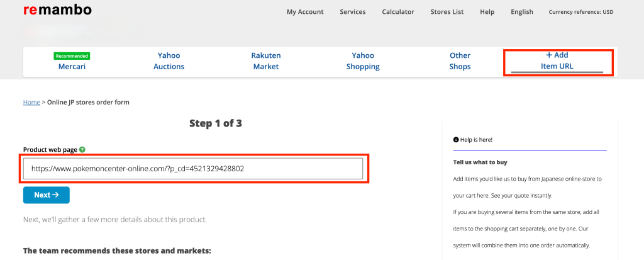This screenshot has width=644, height=260.
Task: Open the Stores List
Action: (447, 12)
